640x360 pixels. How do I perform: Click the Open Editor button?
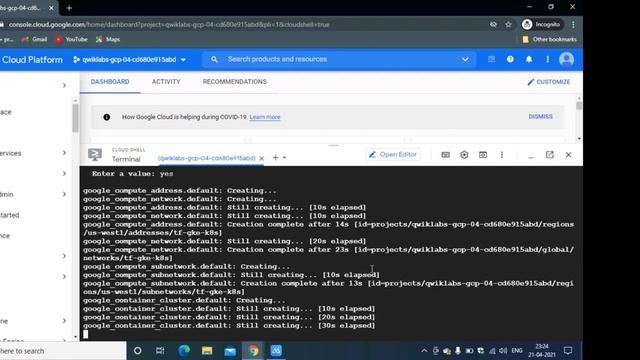[x=393, y=154]
